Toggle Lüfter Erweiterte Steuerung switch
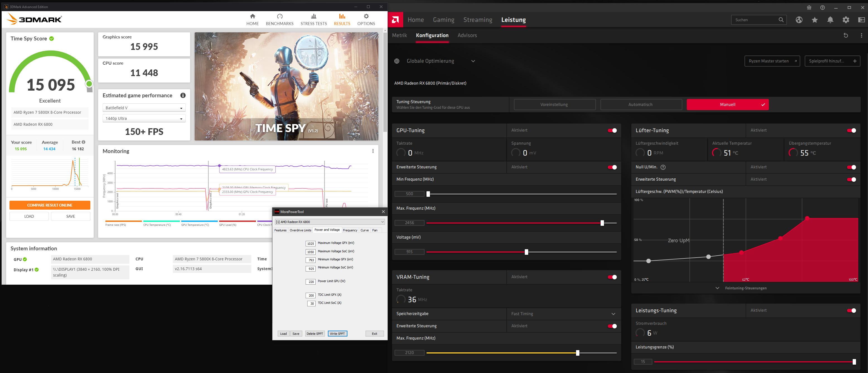This screenshot has height=373, width=868. point(851,179)
